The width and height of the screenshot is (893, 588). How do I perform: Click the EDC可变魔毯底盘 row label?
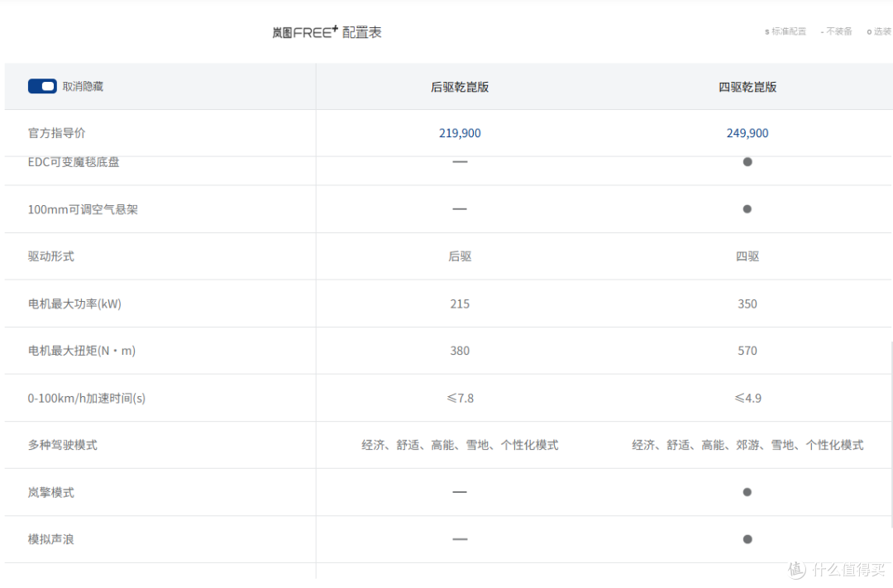74,162
